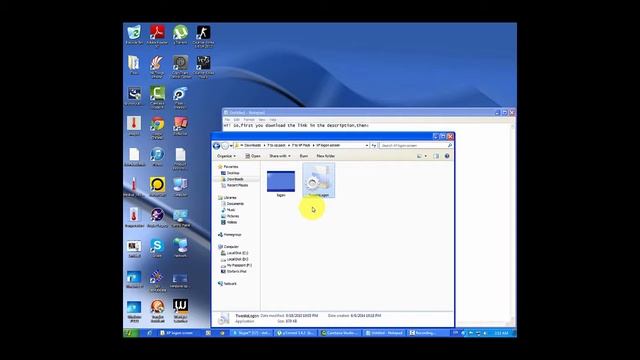Open the Edit menu in Notepad

237,120
